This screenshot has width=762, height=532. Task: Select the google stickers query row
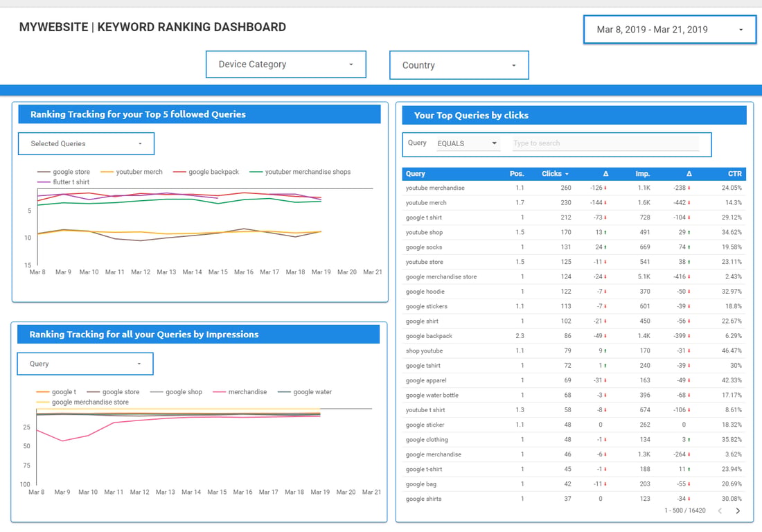pos(574,307)
